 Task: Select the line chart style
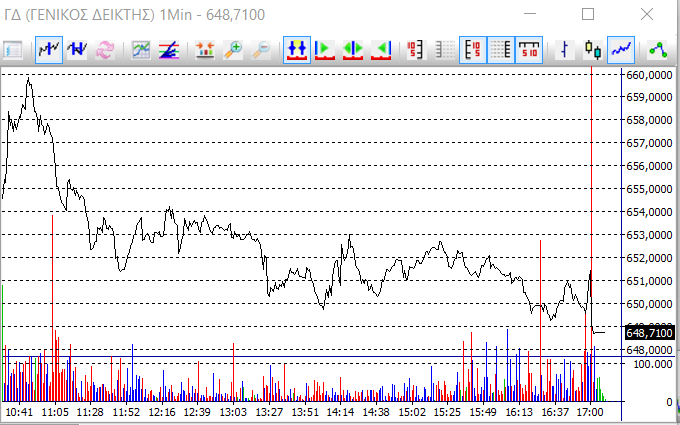(621, 50)
